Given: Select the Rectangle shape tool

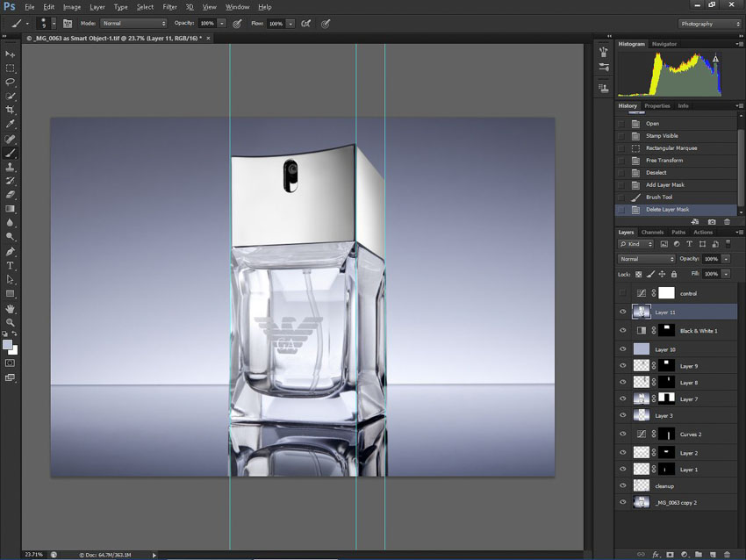Looking at the screenshot, I should pos(10,293).
